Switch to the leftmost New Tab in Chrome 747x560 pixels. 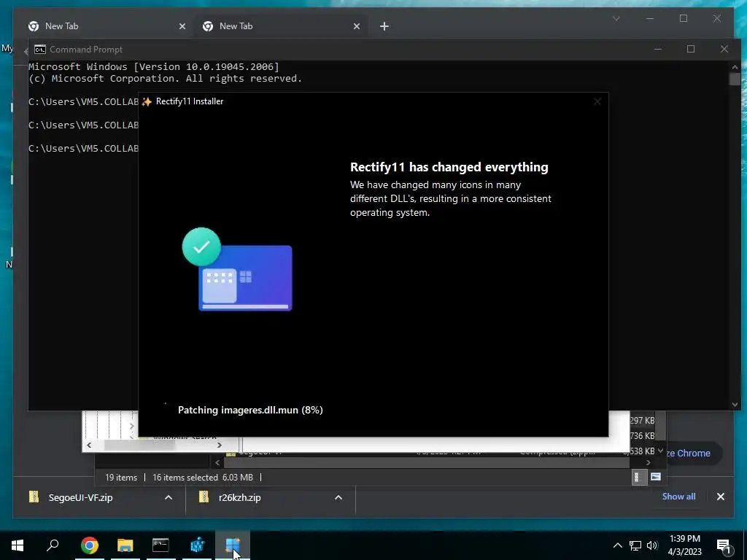click(x=106, y=26)
